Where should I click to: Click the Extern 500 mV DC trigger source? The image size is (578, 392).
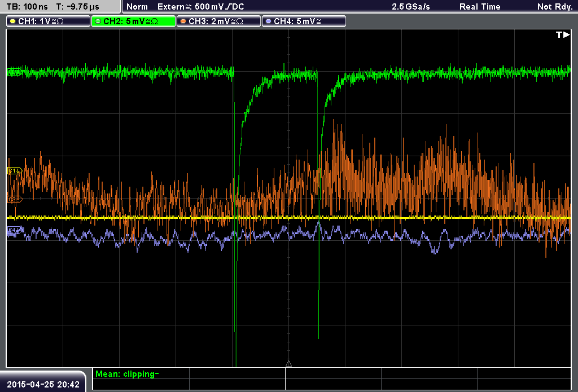pyautogui.click(x=200, y=7)
